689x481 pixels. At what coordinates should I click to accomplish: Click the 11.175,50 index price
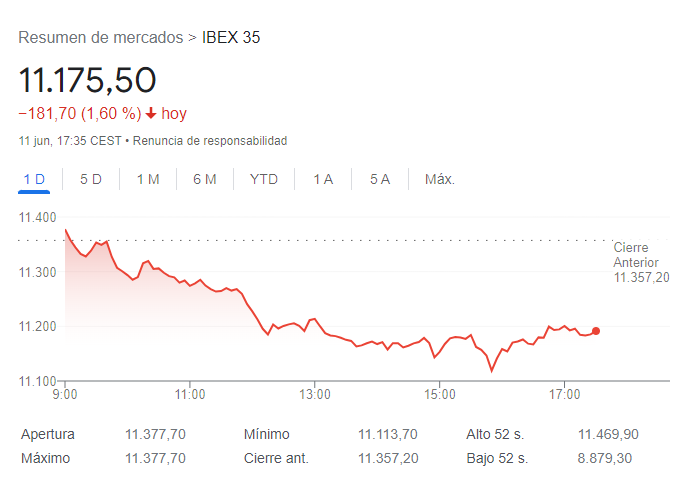tap(87, 80)
